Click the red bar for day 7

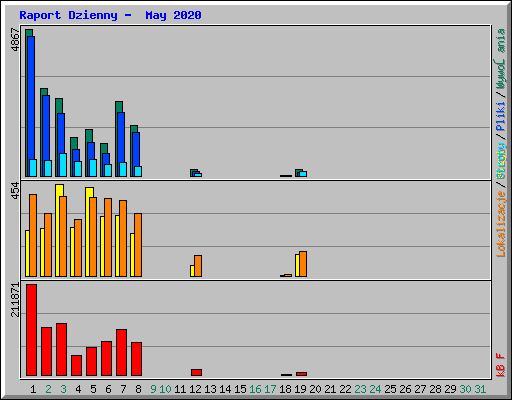coord(121,353)
